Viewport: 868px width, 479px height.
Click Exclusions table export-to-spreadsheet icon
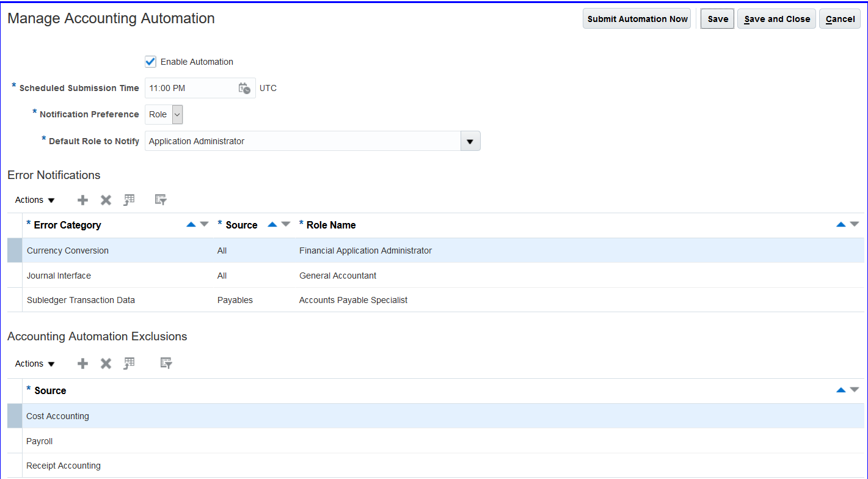(x=129, y=363)
